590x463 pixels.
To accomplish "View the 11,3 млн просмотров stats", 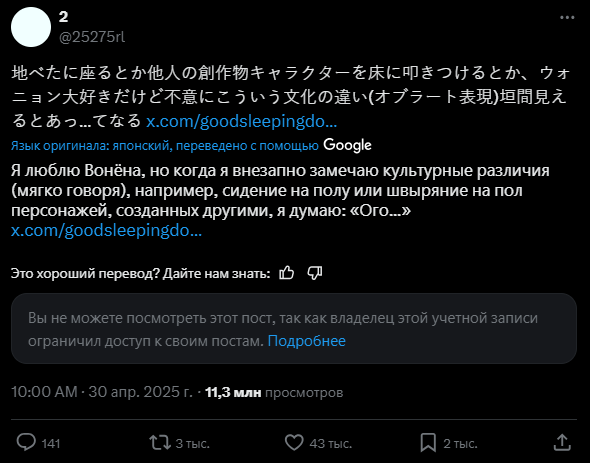I will point(274,392).
